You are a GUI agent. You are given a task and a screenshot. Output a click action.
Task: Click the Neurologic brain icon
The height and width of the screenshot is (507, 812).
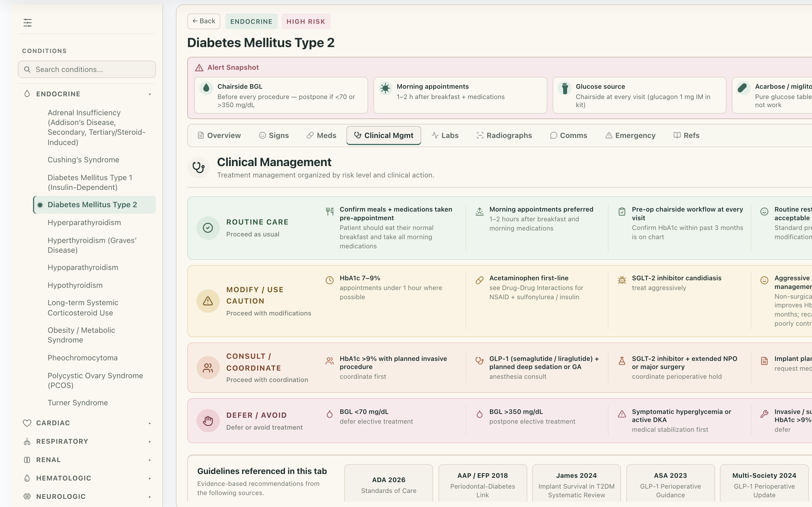tap(27, 497)
